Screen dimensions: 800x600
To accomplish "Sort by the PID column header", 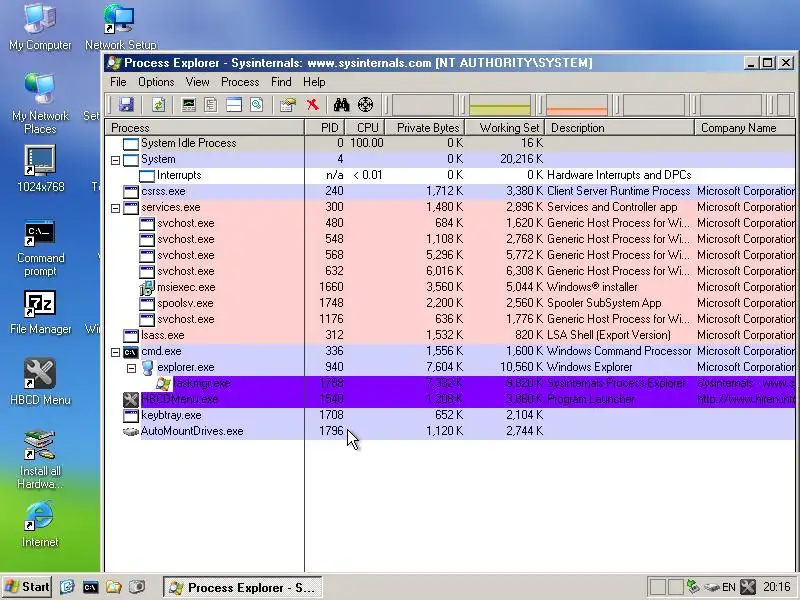I will click(325, 128).
